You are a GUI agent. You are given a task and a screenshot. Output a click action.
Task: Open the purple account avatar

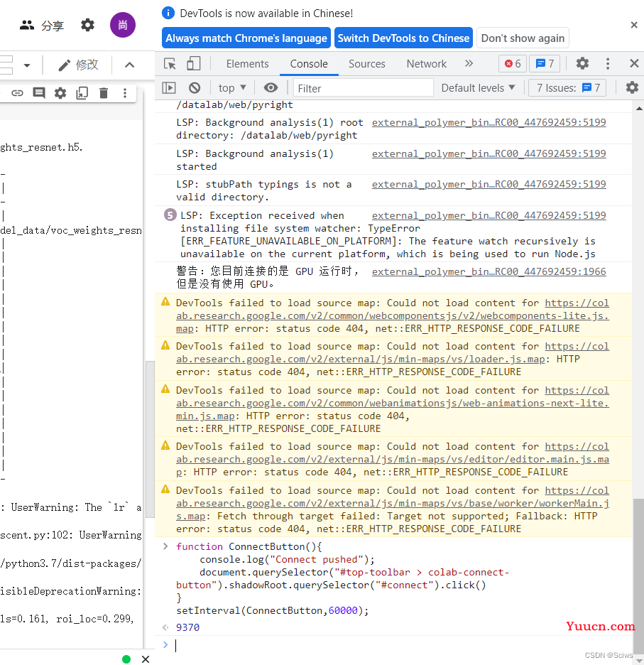click(123, 25)
